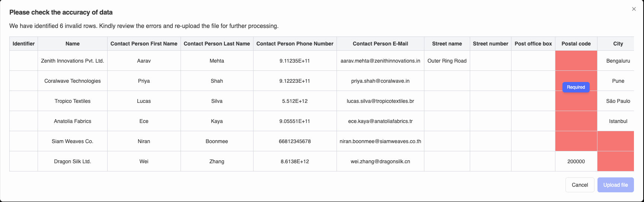Click the aarav.mehta@zenithinnovations.in email cell

[380, 61]
